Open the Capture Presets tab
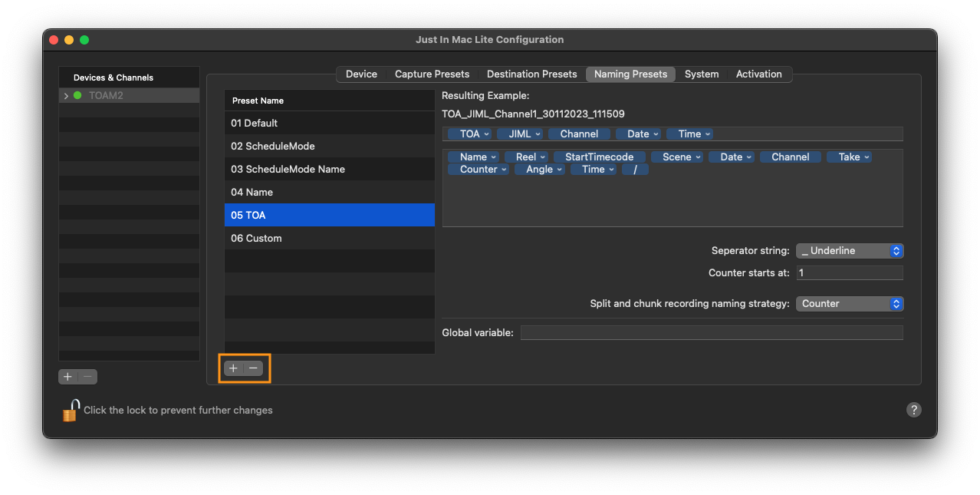The width and height of the screenshot is (980, 495). coord(432,74)
